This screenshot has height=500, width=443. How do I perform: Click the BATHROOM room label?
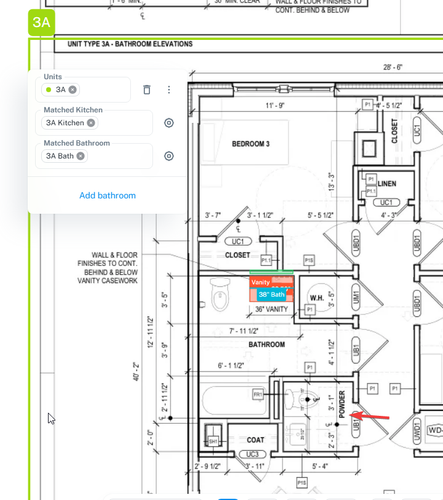click(267, 345)
